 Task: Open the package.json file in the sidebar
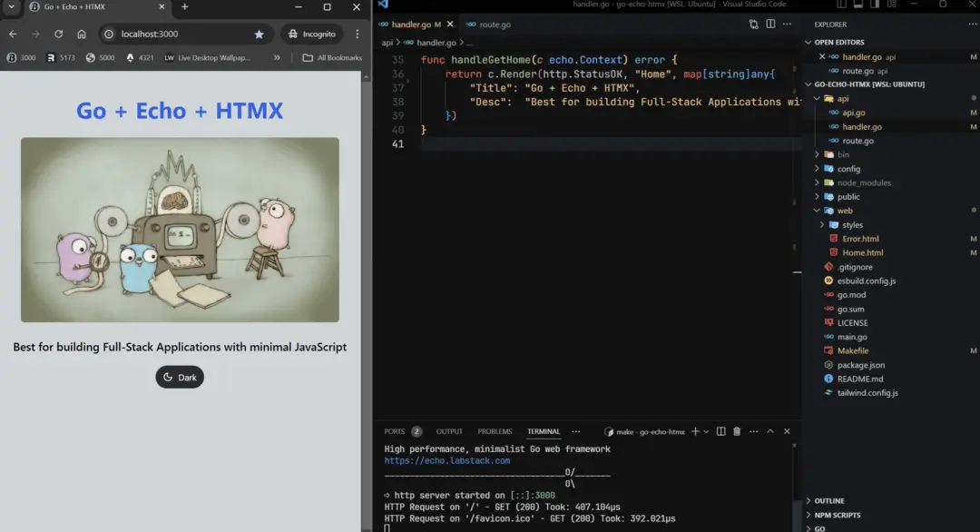863,365
